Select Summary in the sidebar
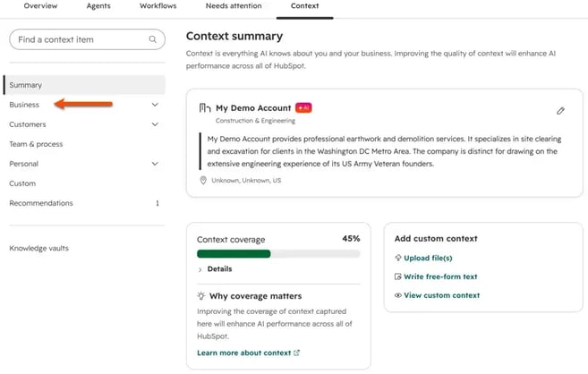 coord(84,85)
